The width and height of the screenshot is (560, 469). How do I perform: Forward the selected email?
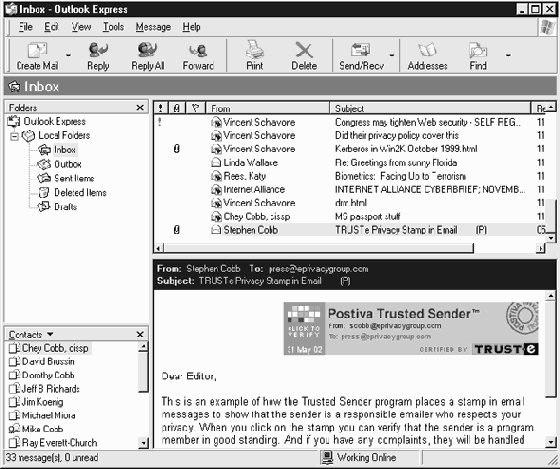198,56
